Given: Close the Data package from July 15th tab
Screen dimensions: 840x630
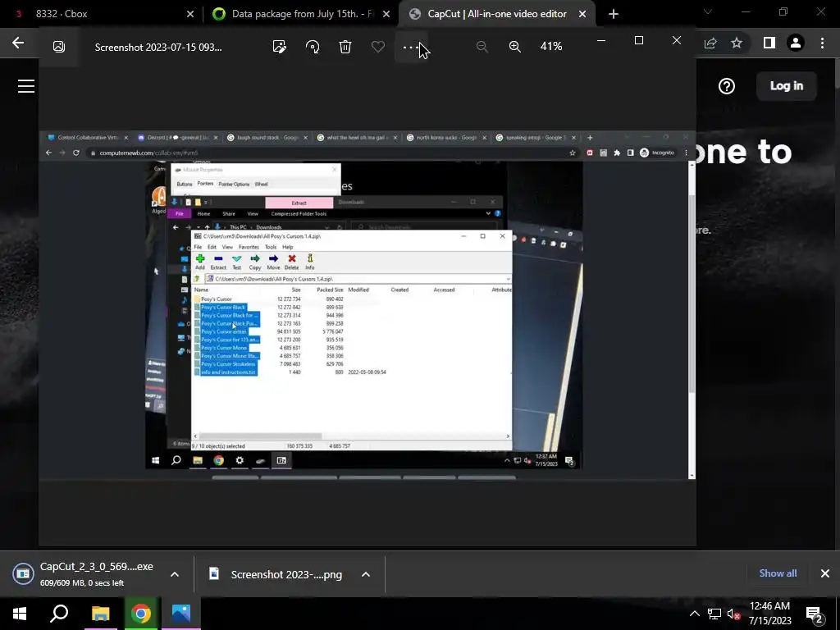Looking at the screenshot, I should click(x=386, y=14).
